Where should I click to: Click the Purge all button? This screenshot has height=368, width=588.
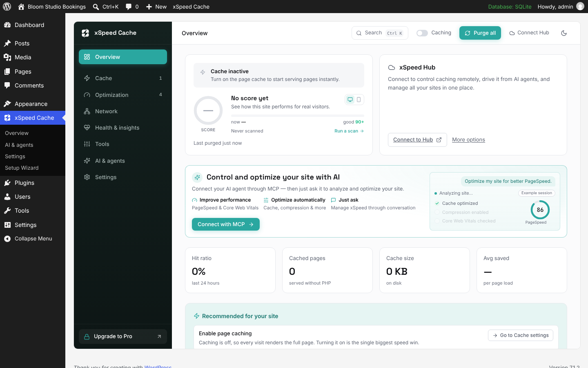[480, 33]
